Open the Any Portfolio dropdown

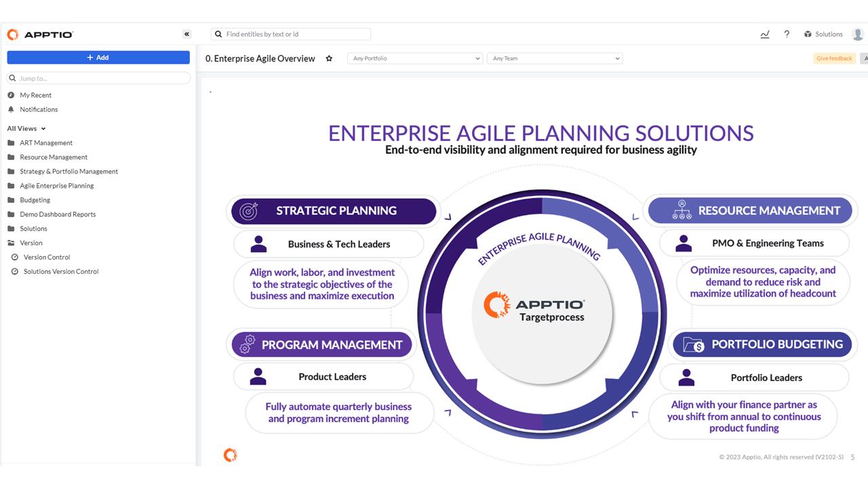pos(415,58)
